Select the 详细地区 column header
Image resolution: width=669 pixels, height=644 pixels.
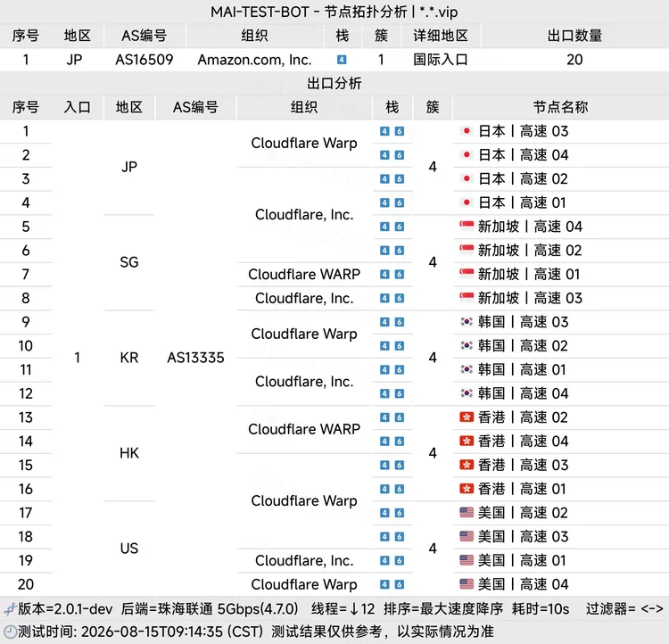(x=441, y=36)
